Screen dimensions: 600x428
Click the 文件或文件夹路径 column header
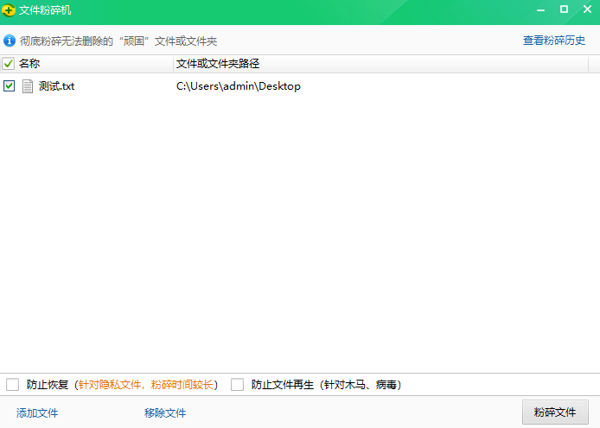coord(217,63)
